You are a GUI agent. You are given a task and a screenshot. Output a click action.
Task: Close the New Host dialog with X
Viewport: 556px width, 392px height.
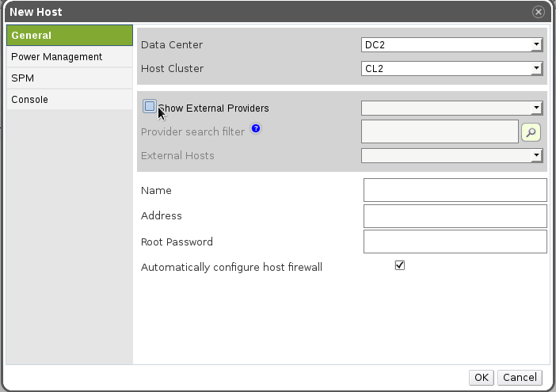pyautogui.click(x=539, y=12)
